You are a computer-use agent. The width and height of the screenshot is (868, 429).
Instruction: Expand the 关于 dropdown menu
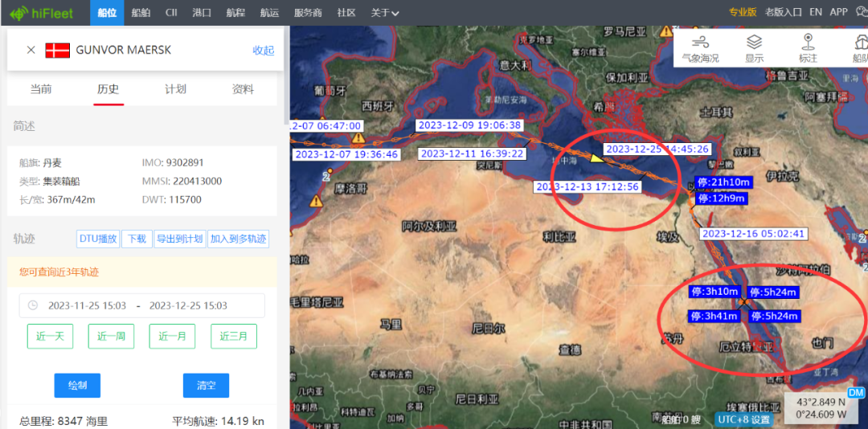[385, 12]
